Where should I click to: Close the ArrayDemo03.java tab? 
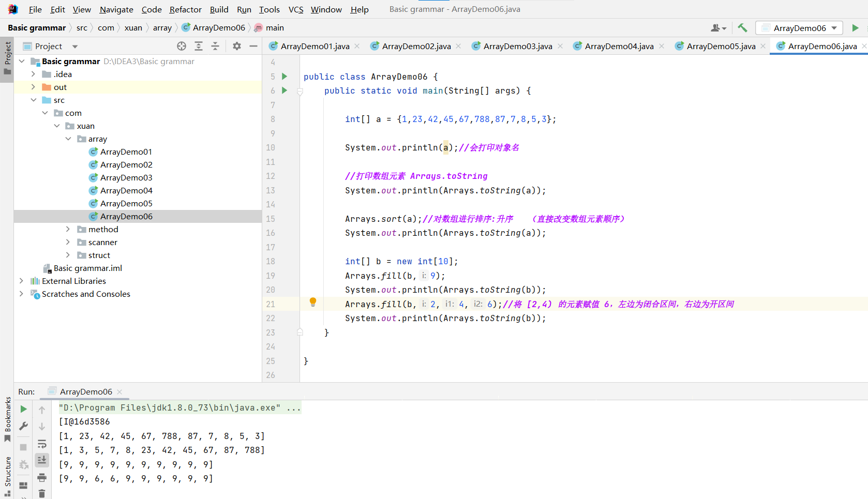click(x=560, y=46)
